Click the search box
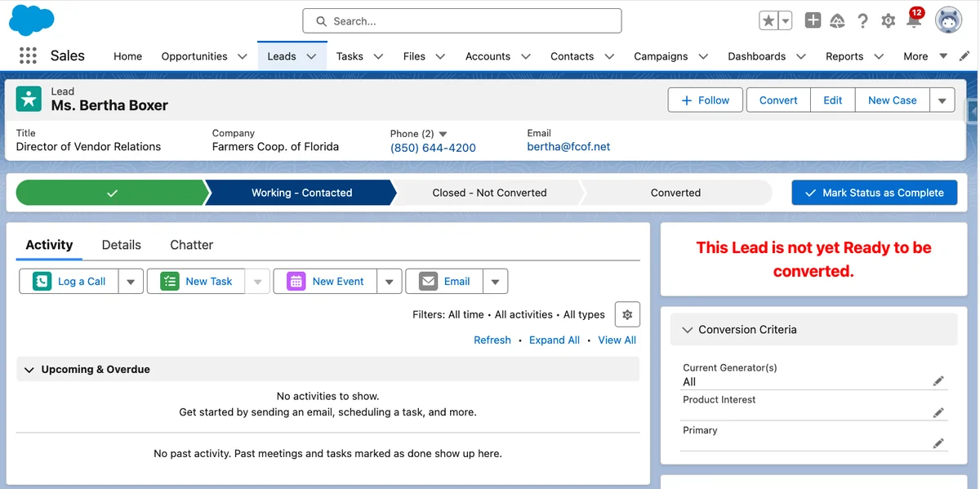Screen dimensions: 980x489 (462, 21)
